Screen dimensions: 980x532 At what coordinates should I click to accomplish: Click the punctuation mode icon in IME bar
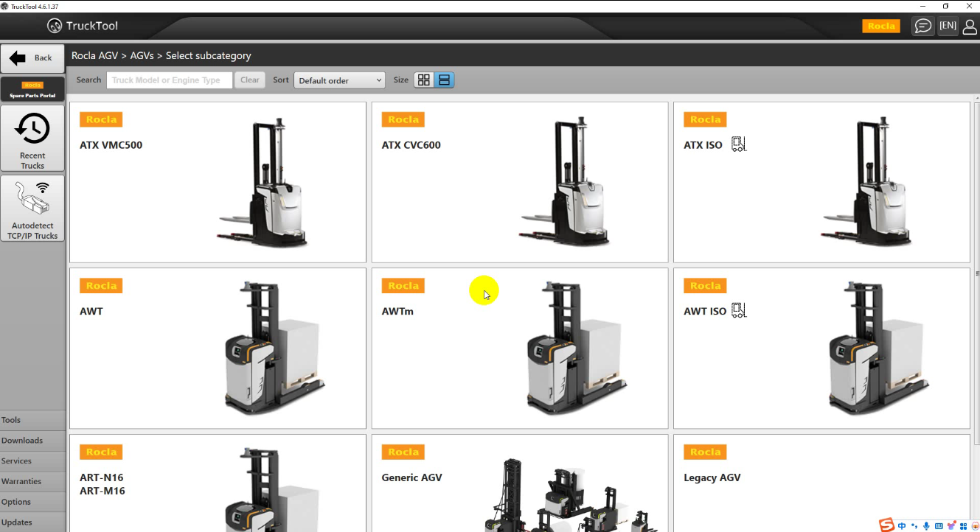[914, 526]
